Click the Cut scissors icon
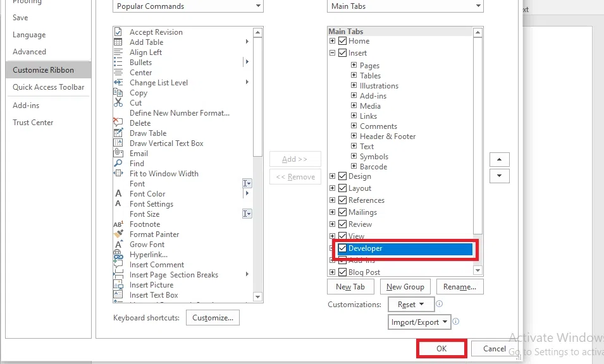Screen dimensions: 604x364 tap(118, 102)
